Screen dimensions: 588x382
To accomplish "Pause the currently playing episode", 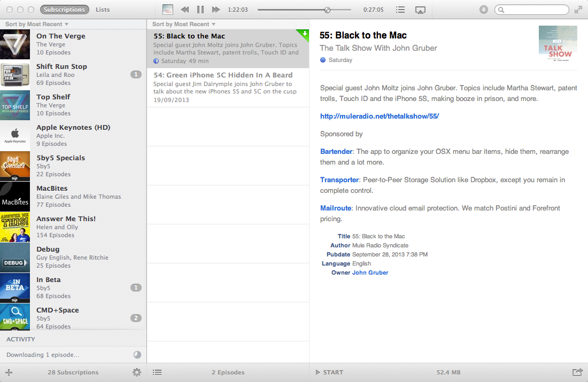I will (200, 10).
